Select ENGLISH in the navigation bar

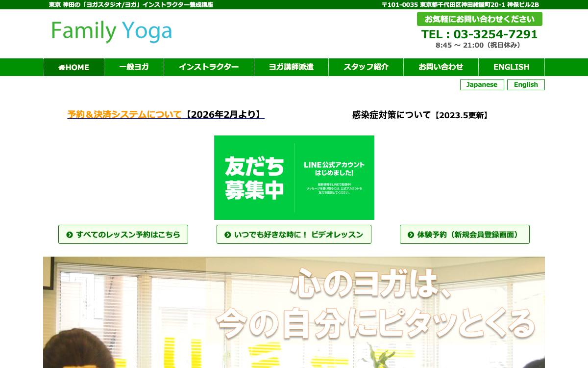click(x=511, y=67)
